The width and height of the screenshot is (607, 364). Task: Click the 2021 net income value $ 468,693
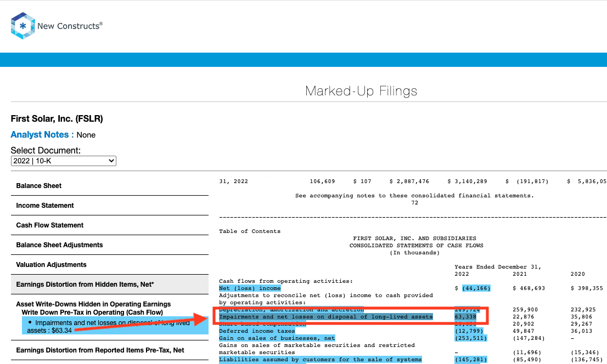(x=529, y=288)
